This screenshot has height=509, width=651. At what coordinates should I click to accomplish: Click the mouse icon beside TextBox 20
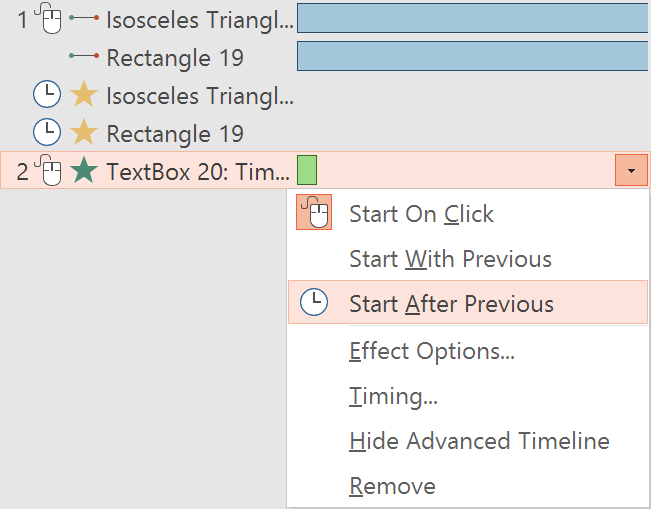coord(48,170)
